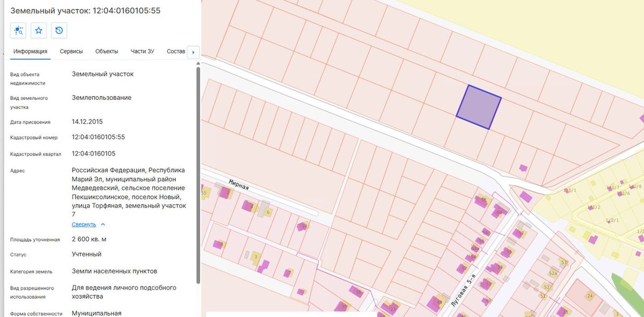Open the history clock icon
644x317 pixels.
click(x=59, y=31)
